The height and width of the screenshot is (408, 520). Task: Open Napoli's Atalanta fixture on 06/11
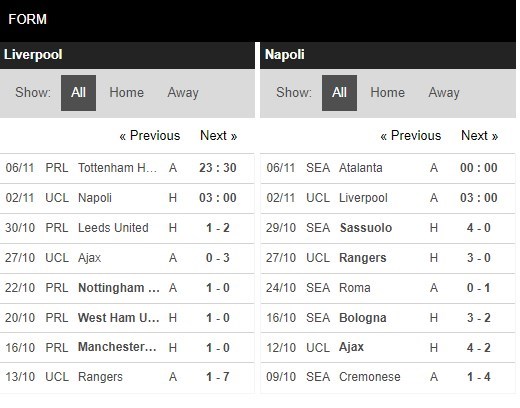click(388, 168)
